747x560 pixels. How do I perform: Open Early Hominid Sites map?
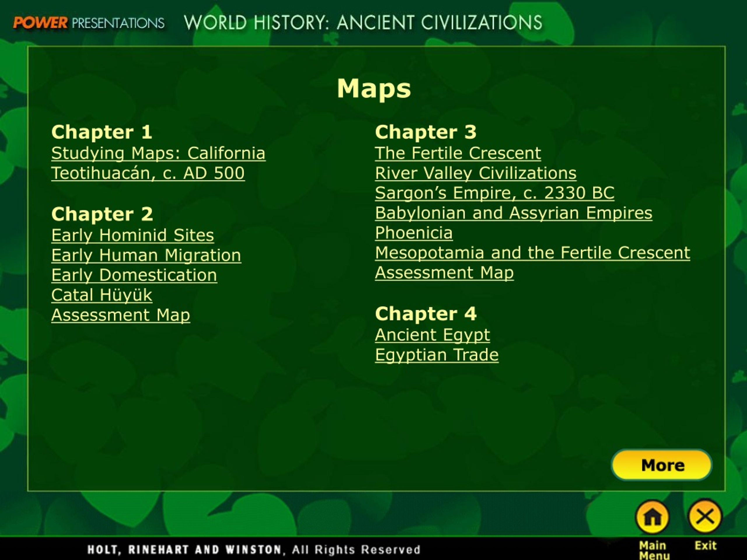[133, 235]
